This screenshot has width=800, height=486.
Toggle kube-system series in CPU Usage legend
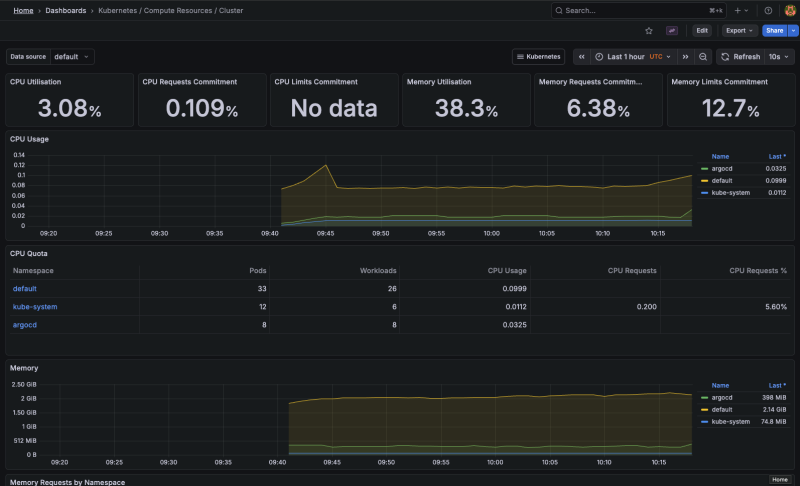[729, 192]
